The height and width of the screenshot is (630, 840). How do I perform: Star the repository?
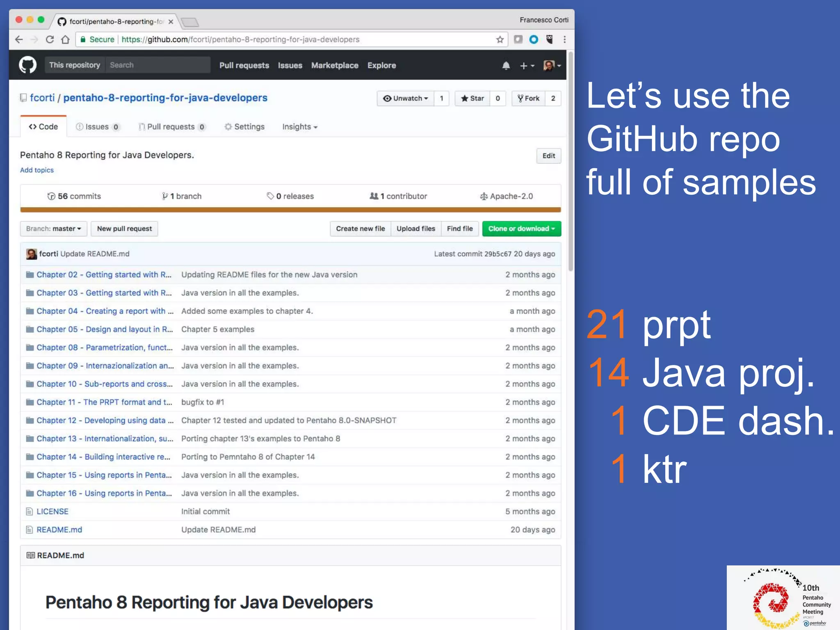pyautogui.click(x=472, y=98)
